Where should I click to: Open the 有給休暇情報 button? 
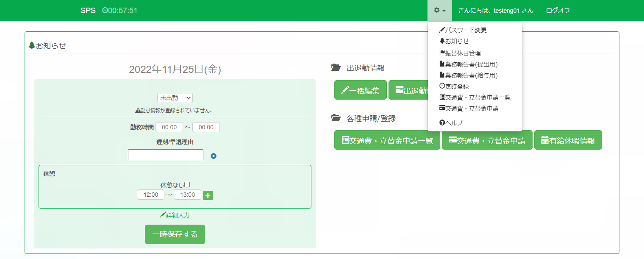[568, 140]
